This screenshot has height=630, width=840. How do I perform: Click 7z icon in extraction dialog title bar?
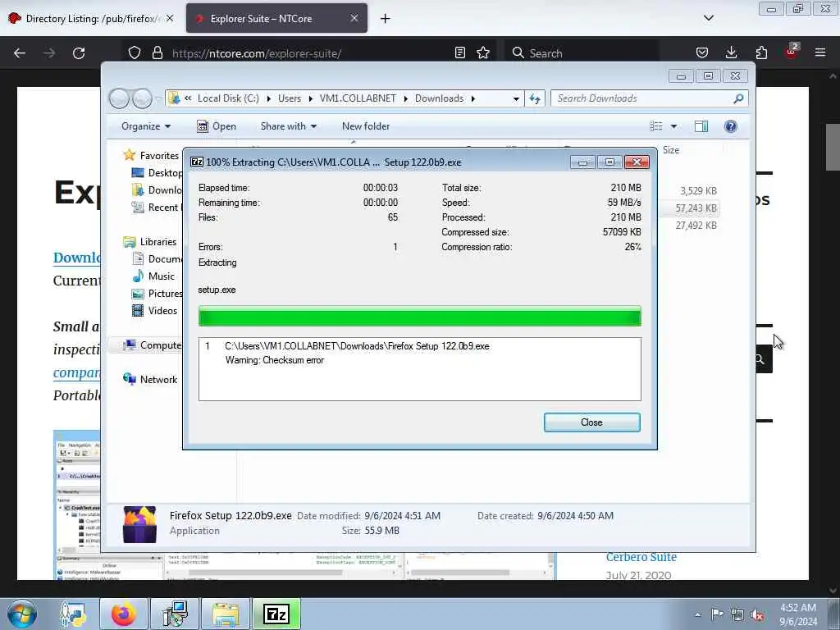click(x=197, y=162)
